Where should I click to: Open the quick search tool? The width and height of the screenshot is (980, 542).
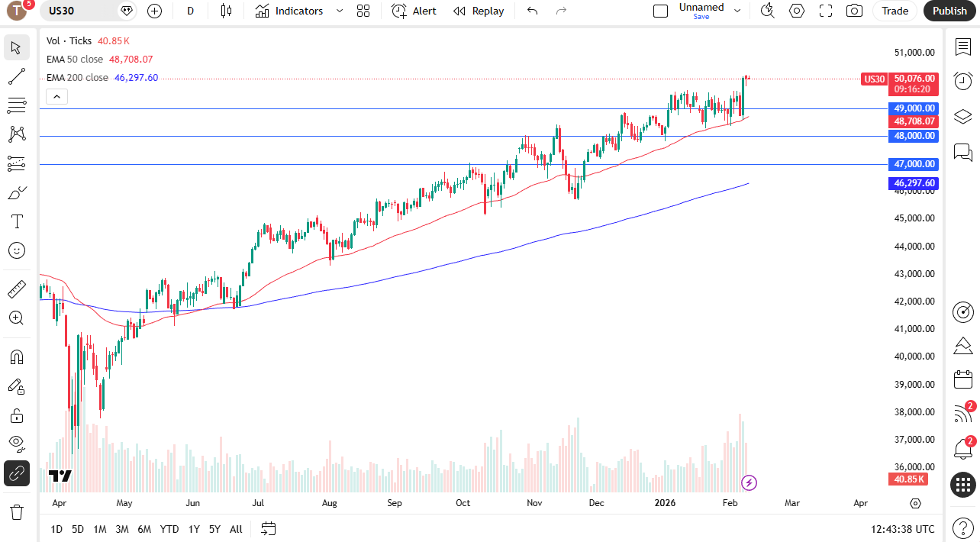click(768, 11)
